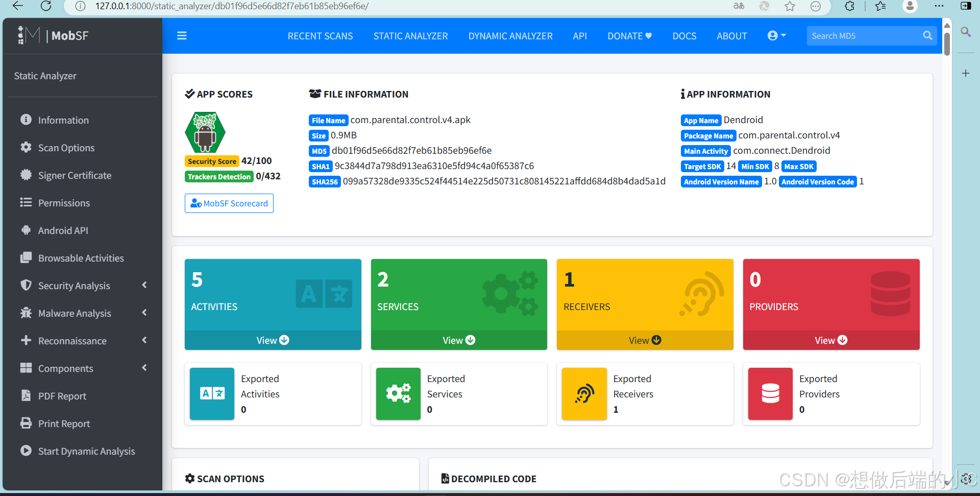The width and height of the screenshot is (980, 496).
Task: Click the browser refresh button
Action: [46, 6]
